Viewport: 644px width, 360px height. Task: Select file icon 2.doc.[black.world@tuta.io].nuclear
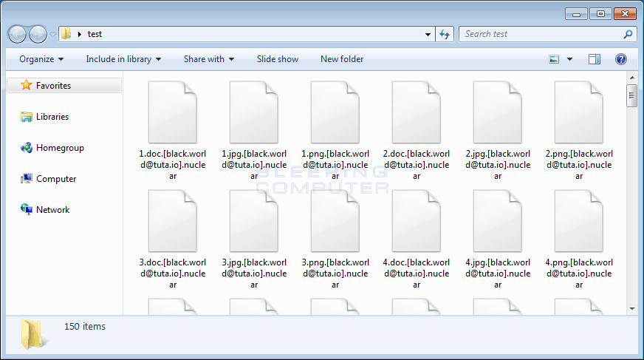(x=417, y=112)
